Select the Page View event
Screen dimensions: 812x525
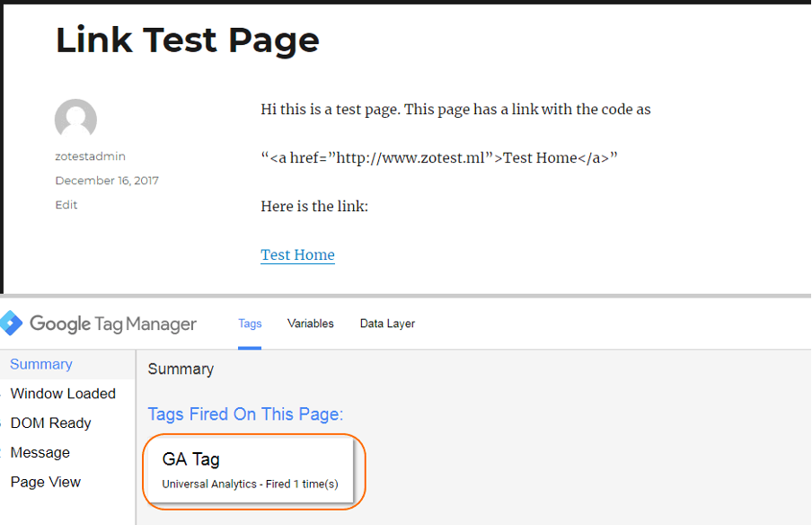[46, 483]
